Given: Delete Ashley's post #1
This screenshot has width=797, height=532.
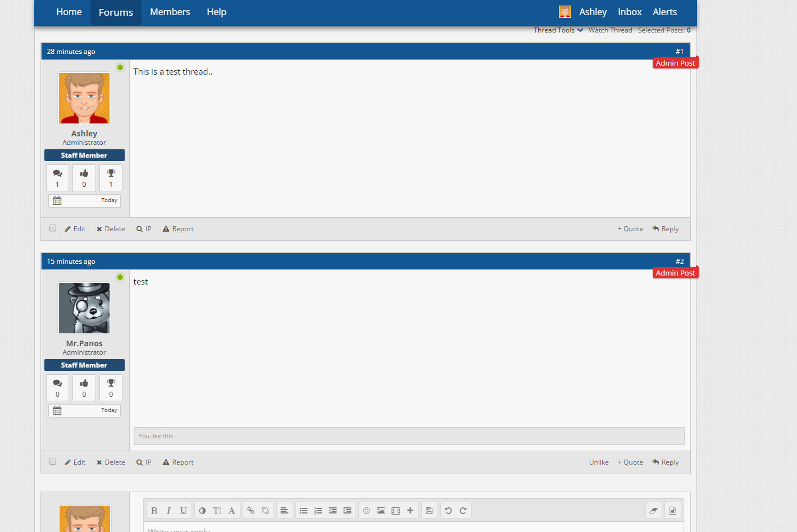Looking at the screenshot, I should point(111,229).
